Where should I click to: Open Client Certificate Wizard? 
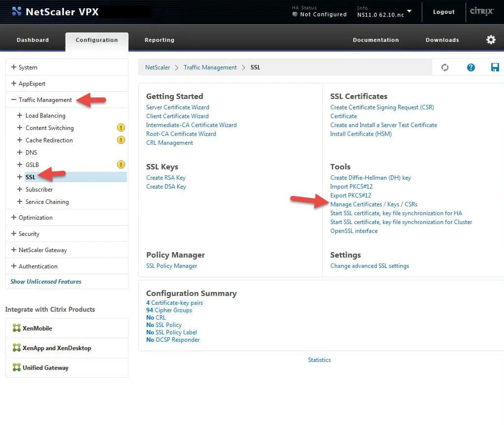point(177,116)
